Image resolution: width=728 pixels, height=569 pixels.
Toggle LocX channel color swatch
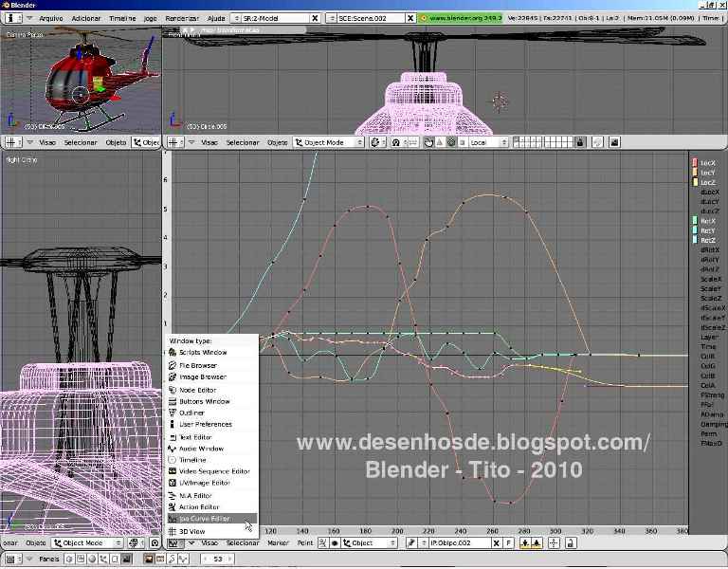tap(695, 163)
